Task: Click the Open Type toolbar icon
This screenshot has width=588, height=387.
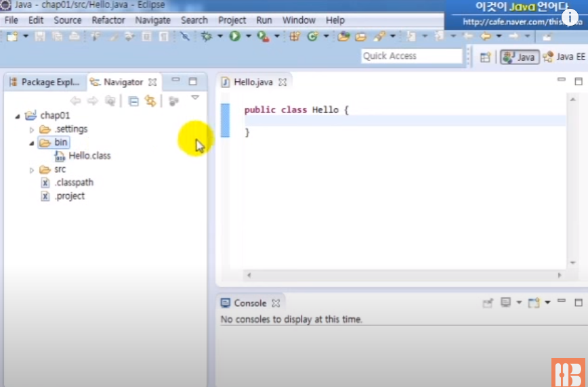Action: click(x=343, y=37)
